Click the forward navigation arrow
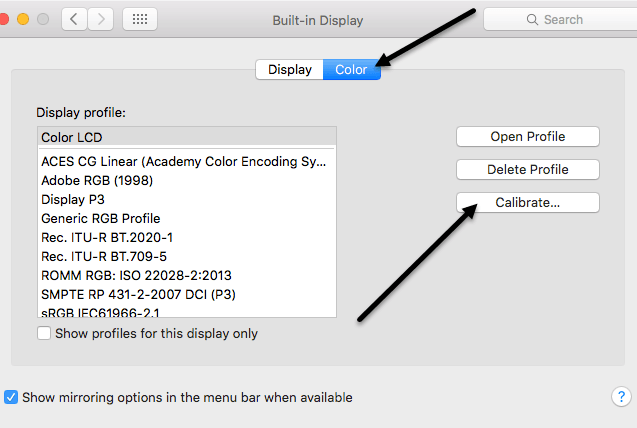637x428 pixels. (x=100, y=19)
